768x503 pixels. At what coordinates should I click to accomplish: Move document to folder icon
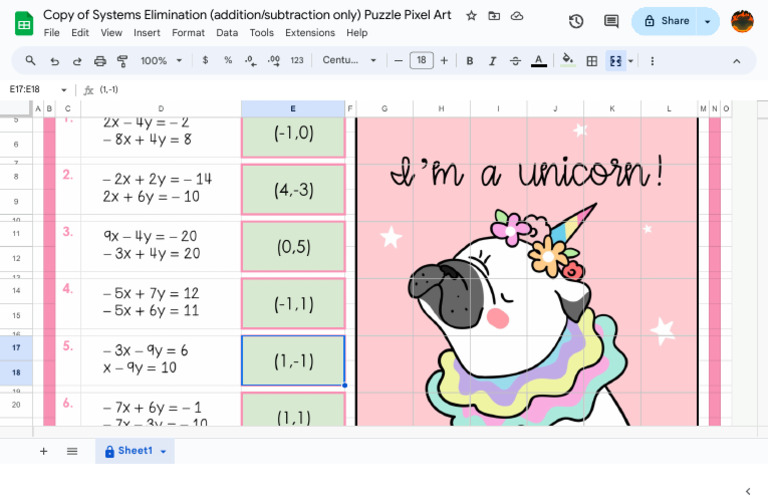coord(494,16)
